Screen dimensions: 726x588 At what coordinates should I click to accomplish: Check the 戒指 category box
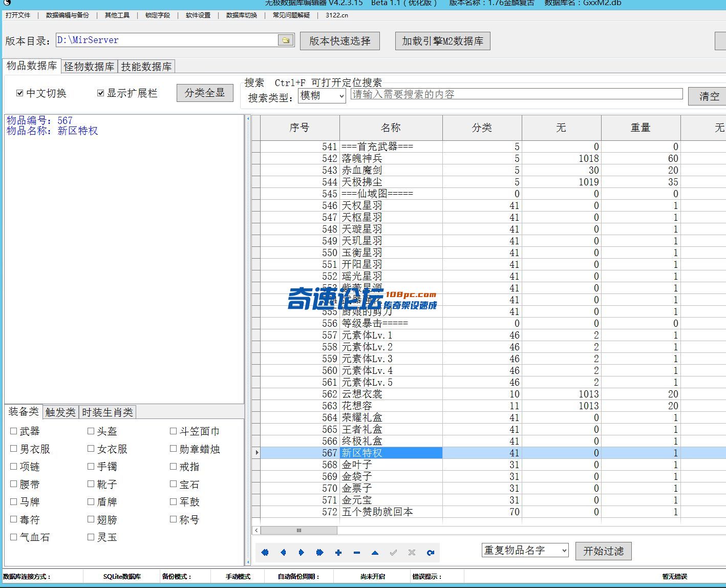coord(173,467)
